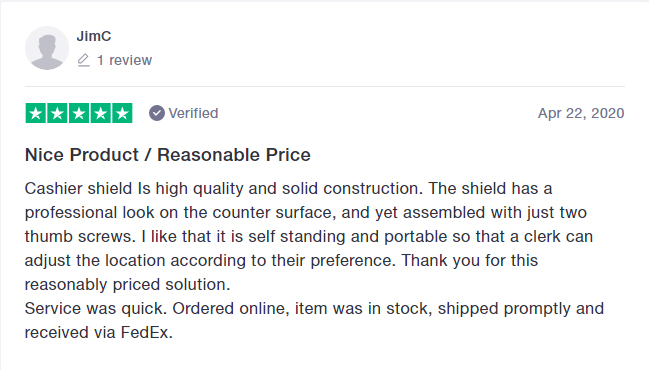The width and height of the screenshot is (649, 370).
Task: Click the first green rating star
Action: [36, 113]
